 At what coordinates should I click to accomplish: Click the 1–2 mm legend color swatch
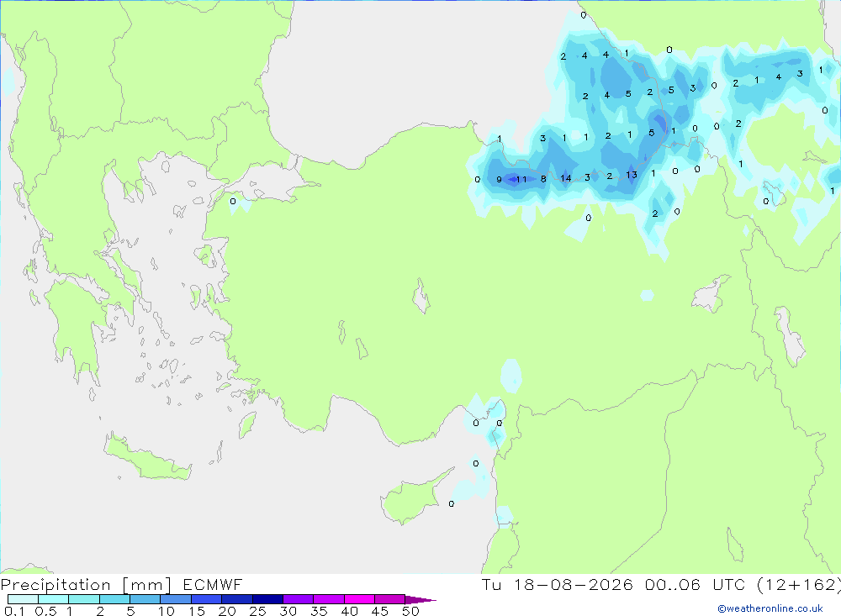pyautogui.click(x=83, y=599)
